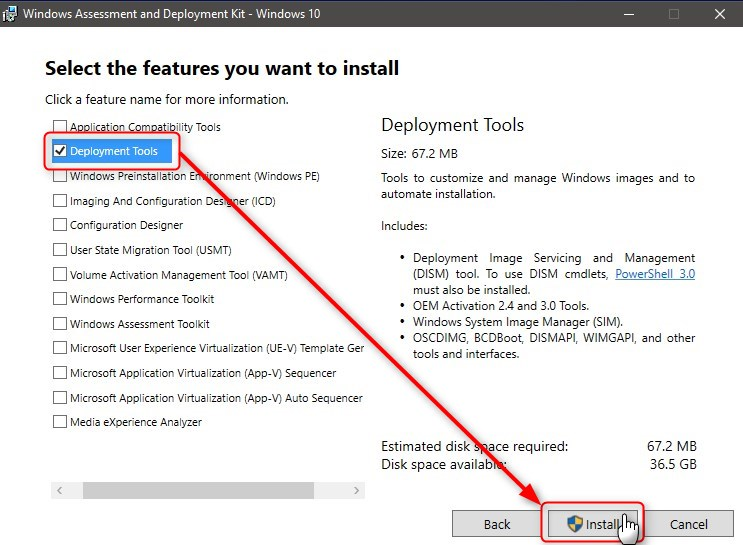743x545 pixels.
Task: Click the Back button
Action: (497, 524)
